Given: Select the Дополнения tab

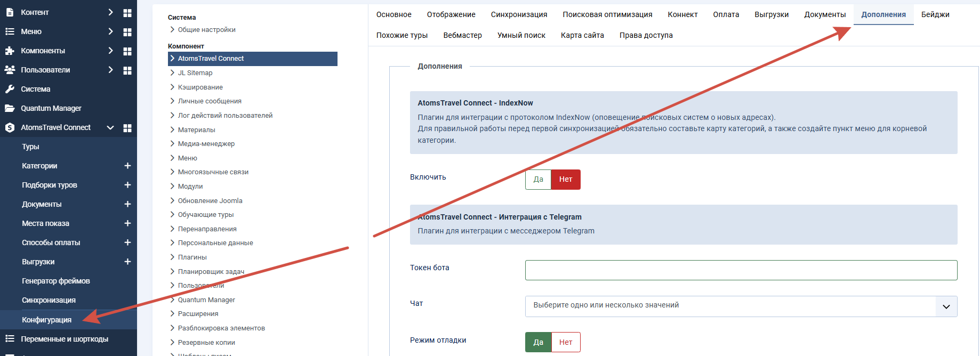Looking at the screenshot, I should point(883,14).
